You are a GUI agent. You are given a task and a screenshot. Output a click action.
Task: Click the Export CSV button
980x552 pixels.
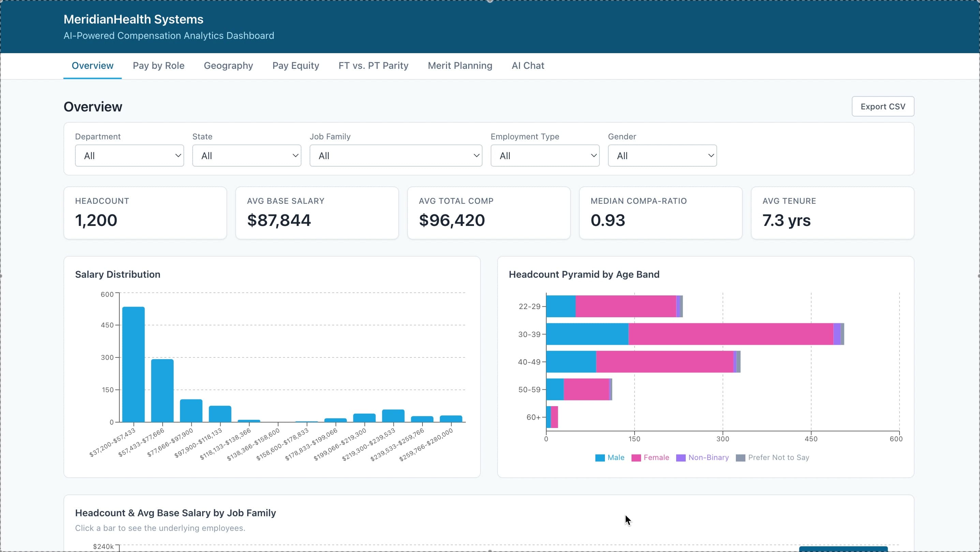coord(882,106)
